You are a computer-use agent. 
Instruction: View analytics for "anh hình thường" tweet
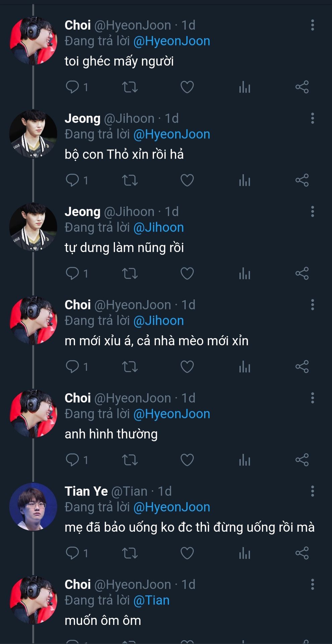click(x=245, y=460)
